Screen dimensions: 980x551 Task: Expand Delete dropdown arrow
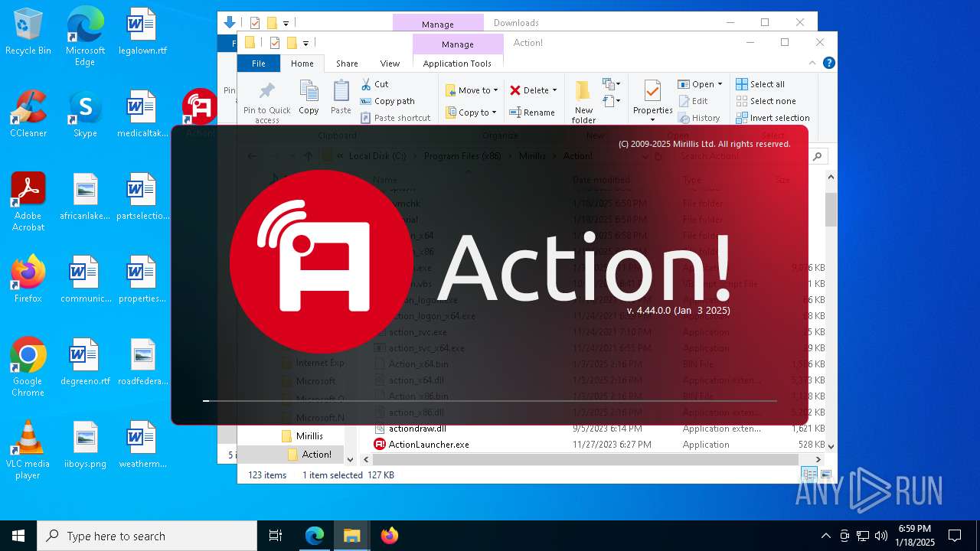tap(554, 90)
